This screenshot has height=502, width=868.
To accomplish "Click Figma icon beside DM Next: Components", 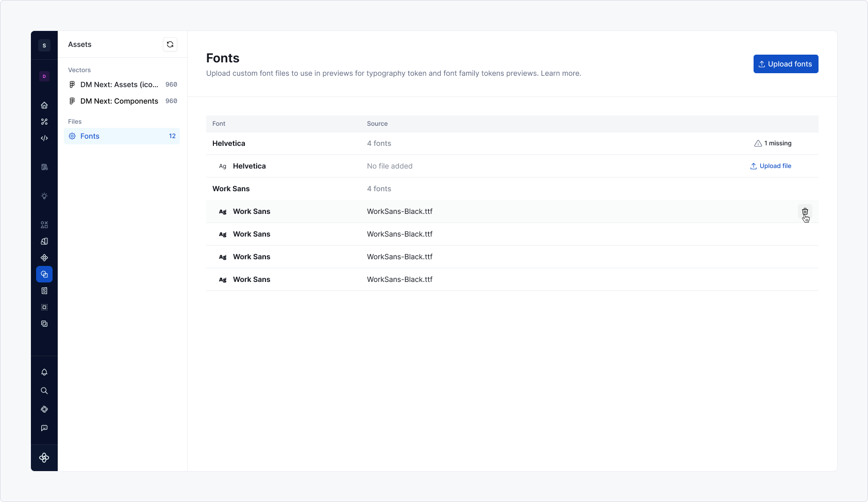I will tap(72, 101).
